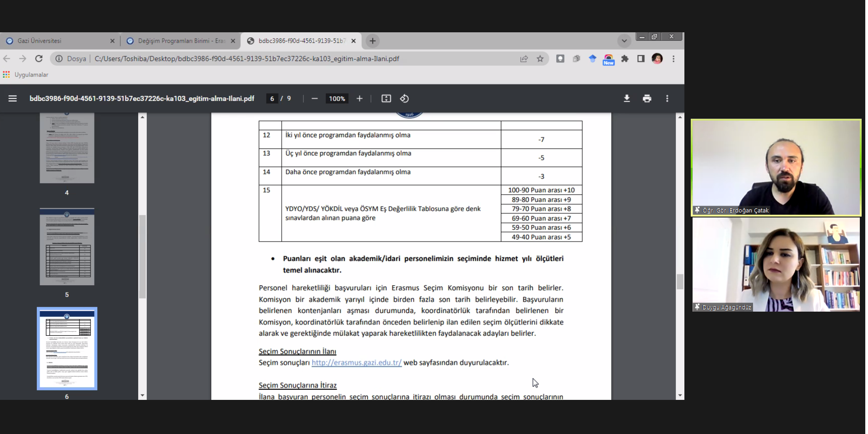
Task: Click the address bar URL
Action: [x=247, y=59]
